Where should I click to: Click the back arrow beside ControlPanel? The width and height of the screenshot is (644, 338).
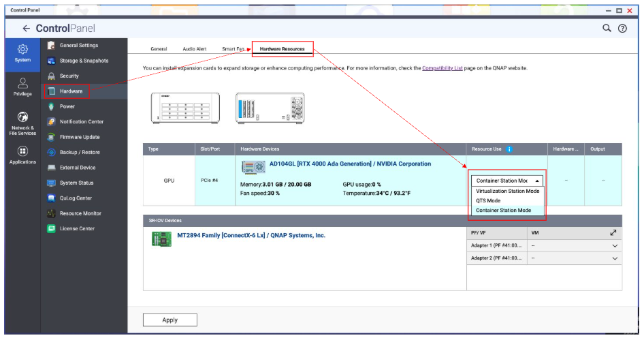tap(26, 29)
